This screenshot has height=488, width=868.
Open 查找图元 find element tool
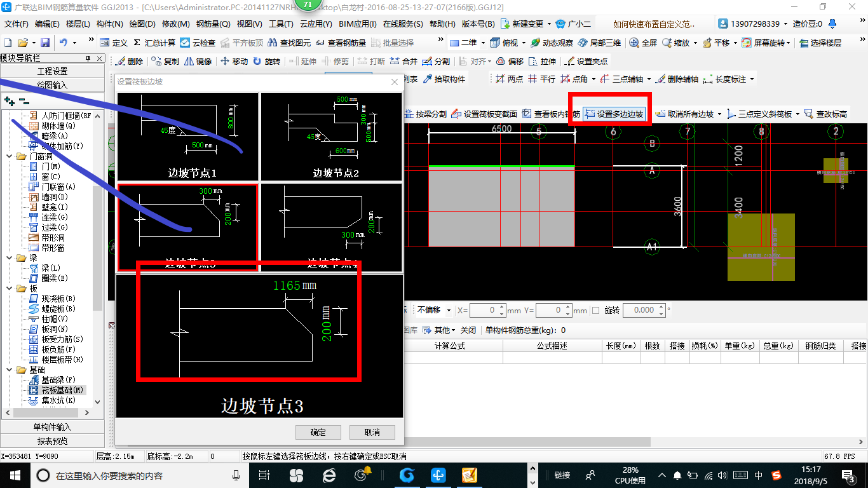289,43
